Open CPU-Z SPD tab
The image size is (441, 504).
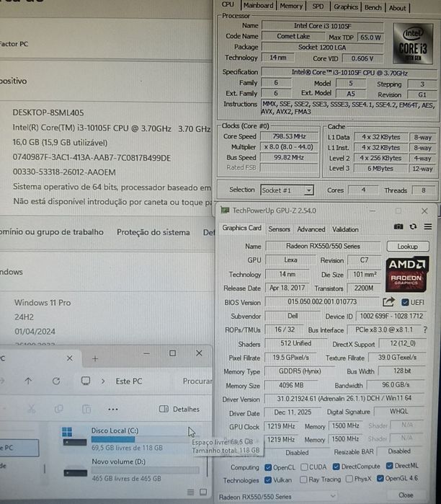coord(318,6)
